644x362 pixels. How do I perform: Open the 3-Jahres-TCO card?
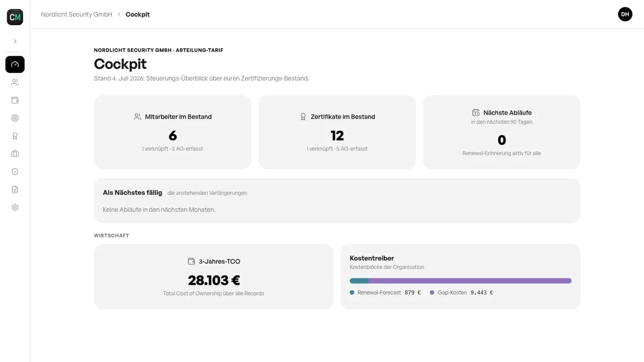point(213,277)
